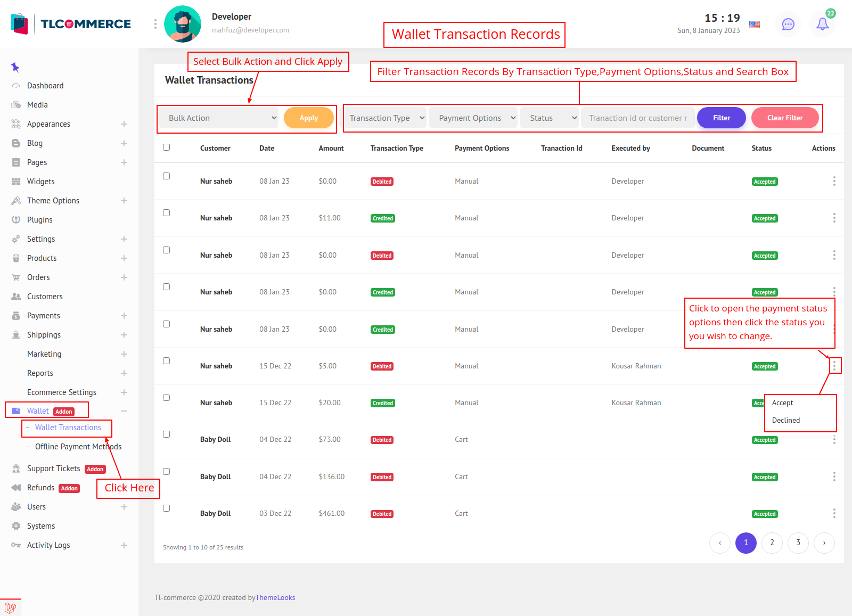Click the transaction id search field
Image resolution: width=852 pixels, height=616 pixels.
[x=637, y=118]
